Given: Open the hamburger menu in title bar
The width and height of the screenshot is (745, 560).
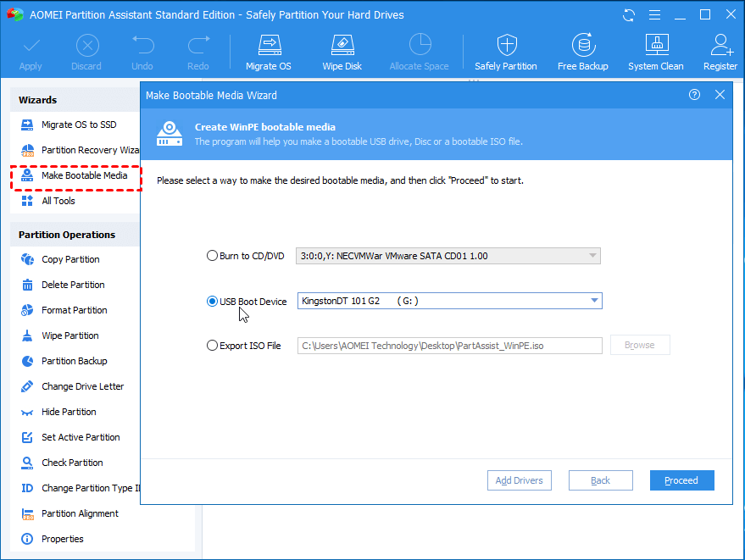Looking at the screenshot, I should click(654, 15).
